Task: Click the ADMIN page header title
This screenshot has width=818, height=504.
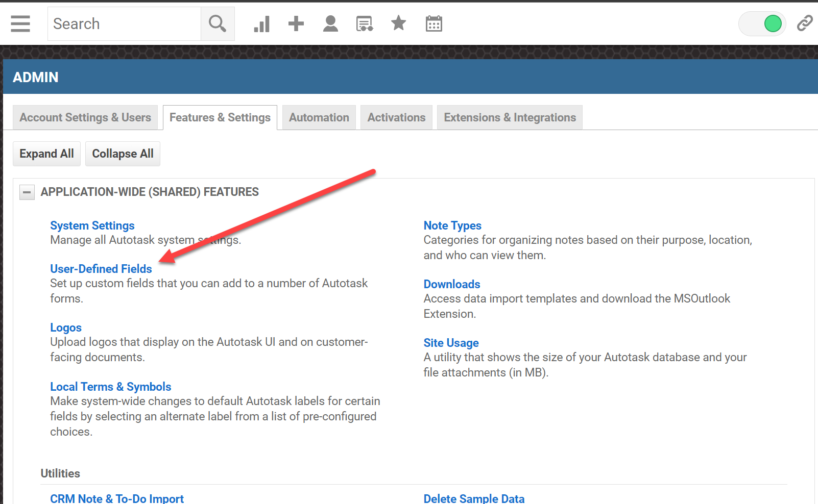Action: click(x=36, y=77)
